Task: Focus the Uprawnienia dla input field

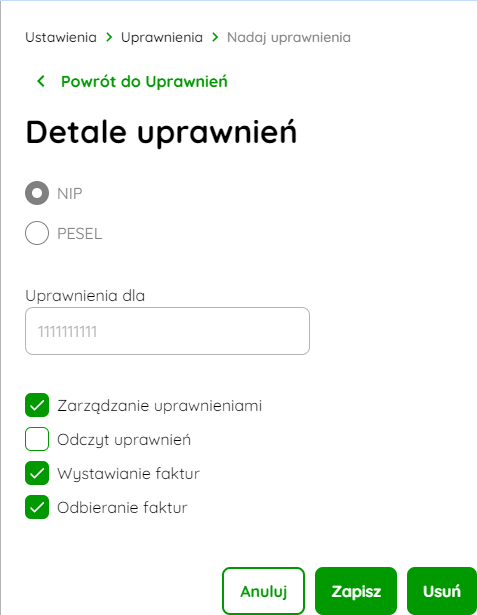Action: 167,331
